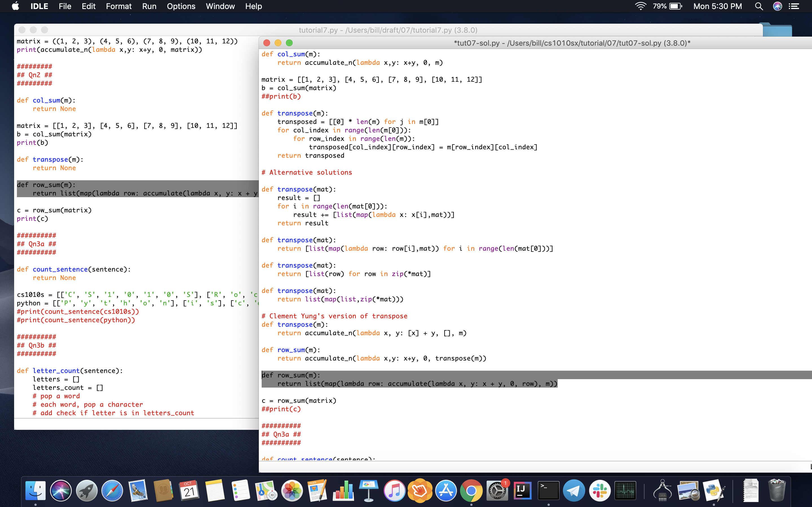Viewport: 812px width, 507px height.
Task: Click the tutorial7.py window title bar
Action: point(388,30)
